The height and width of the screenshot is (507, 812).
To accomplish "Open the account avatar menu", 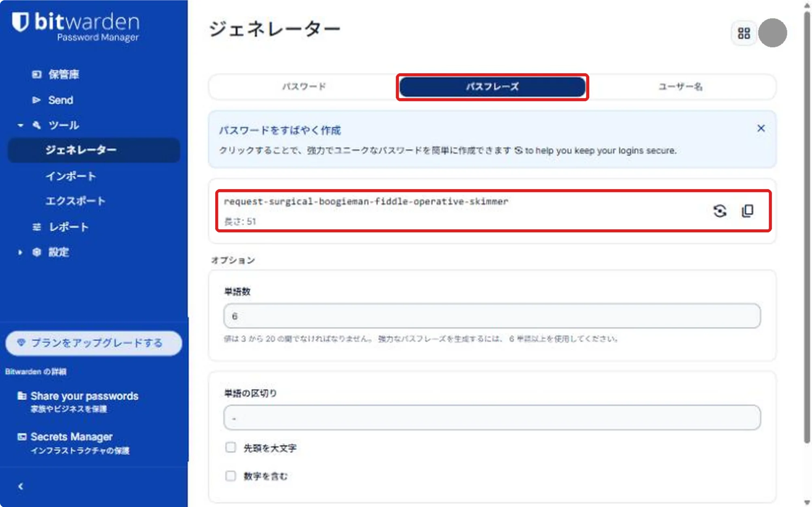I will point(772,33).
